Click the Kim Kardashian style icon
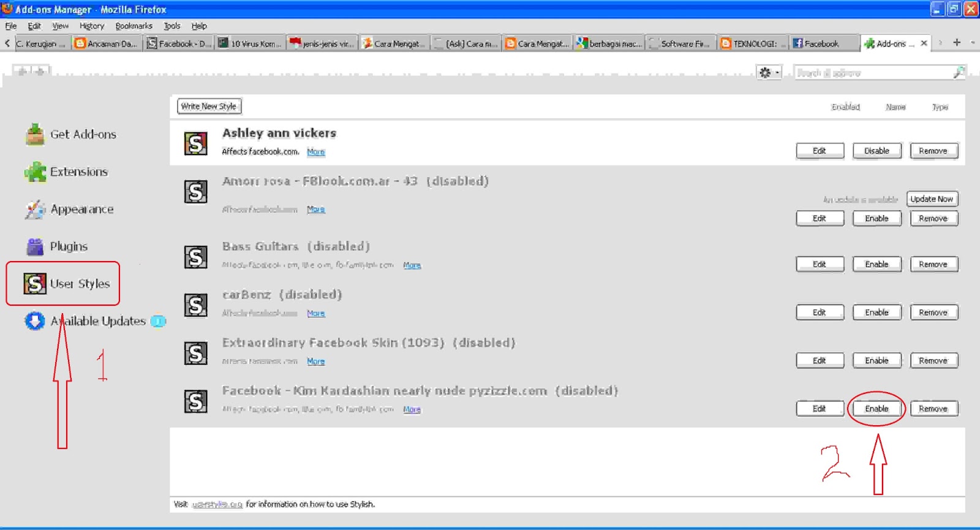The height and width of the screenshot is (530, 980). [x=196, y=401]
